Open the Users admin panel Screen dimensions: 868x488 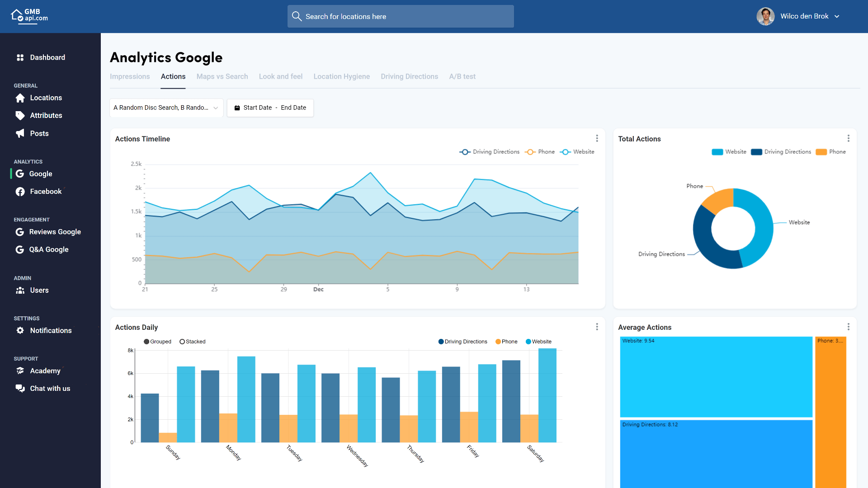coord(39,290)
